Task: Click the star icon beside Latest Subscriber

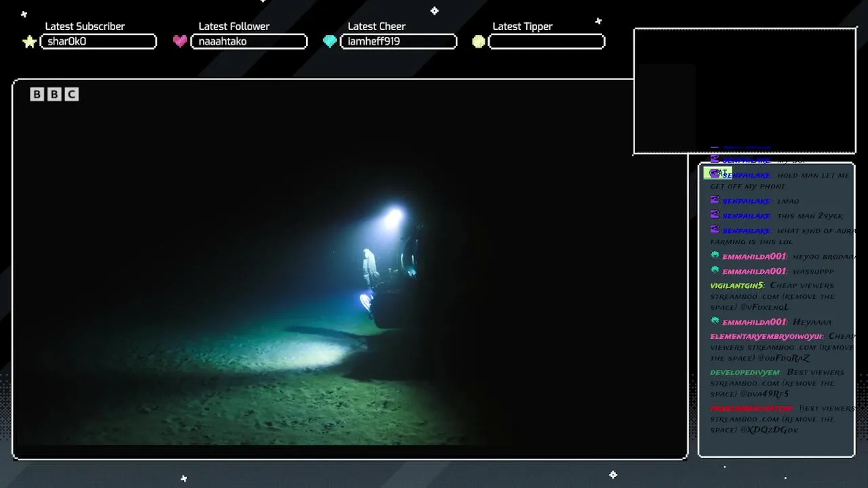Action: 29,42
